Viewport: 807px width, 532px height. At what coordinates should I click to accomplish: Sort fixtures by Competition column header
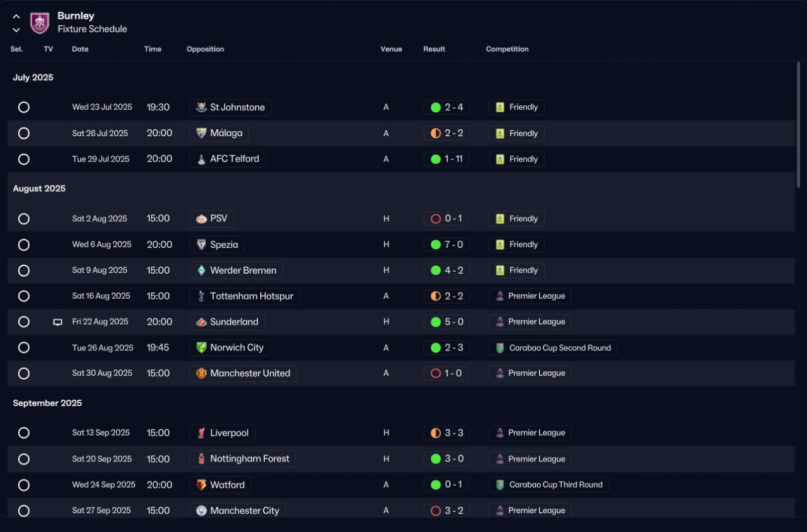point(507,49)
